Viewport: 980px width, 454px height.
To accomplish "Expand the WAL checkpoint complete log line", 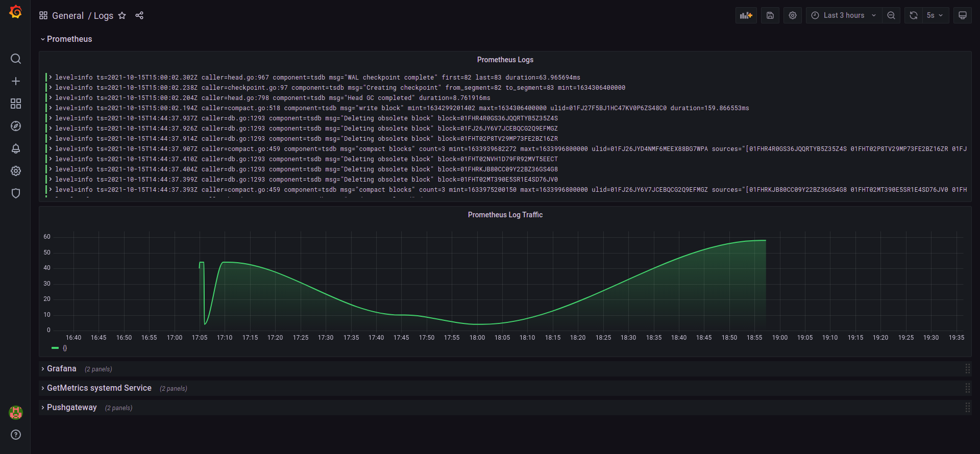I will tap(51, 78).
